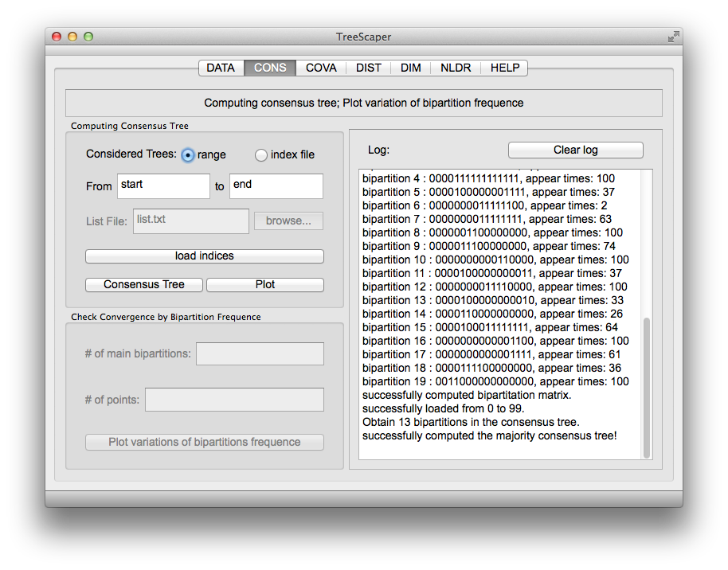Open the COVA tab
This screenshot has height=570, width=728.
(x=321, y=68)
